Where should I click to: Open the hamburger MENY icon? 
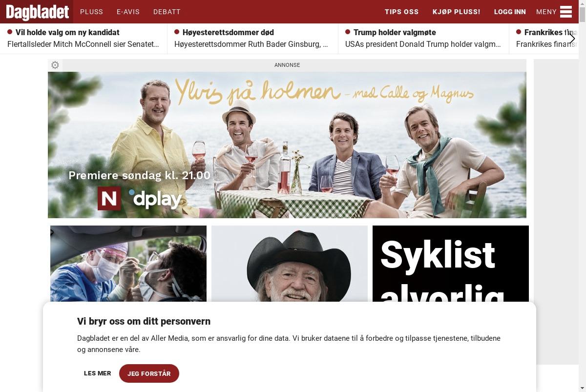tap(565, 12)
